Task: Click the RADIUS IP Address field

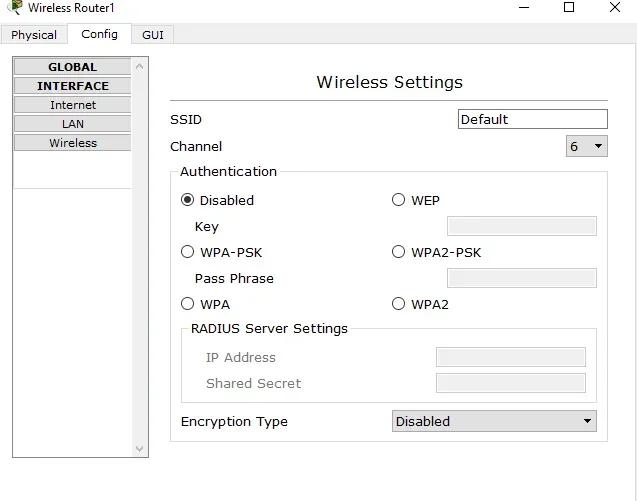Action: [x=511, y=357]
